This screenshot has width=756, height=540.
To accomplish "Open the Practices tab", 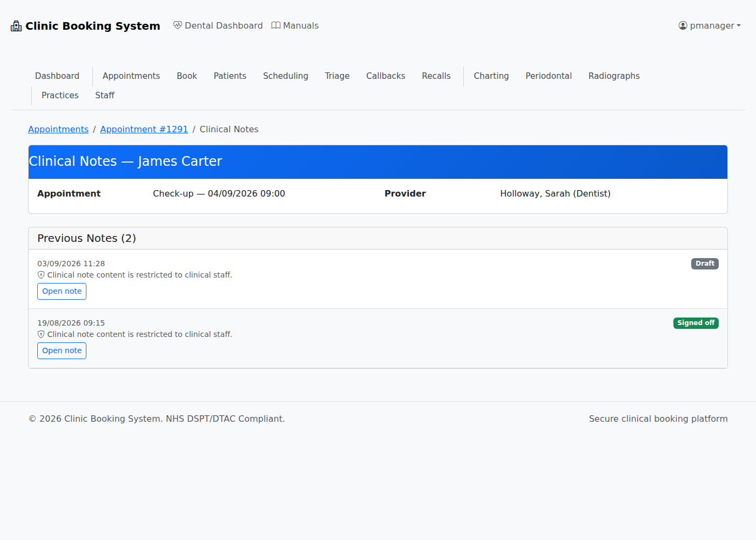I will point(60,95).
